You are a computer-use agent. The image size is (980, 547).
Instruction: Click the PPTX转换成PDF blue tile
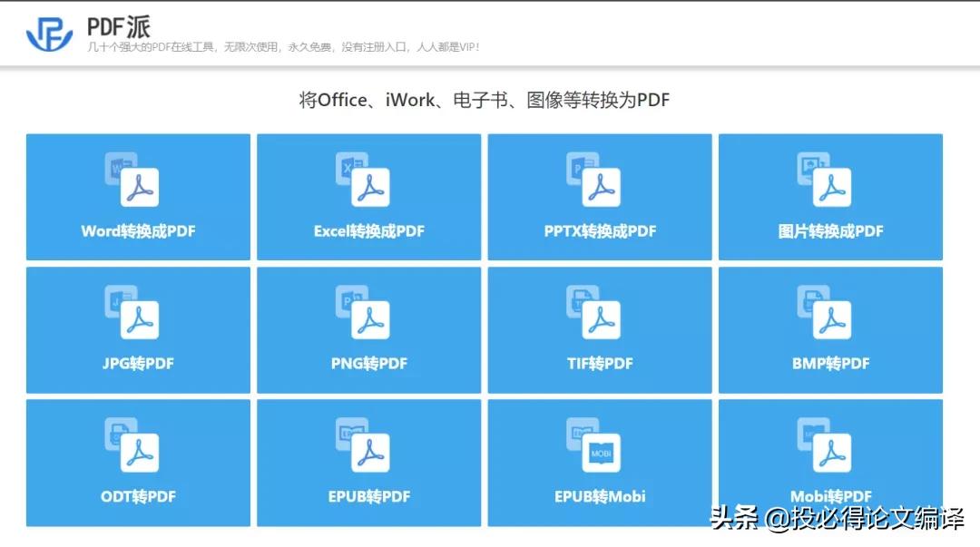(x=598, y=197)
